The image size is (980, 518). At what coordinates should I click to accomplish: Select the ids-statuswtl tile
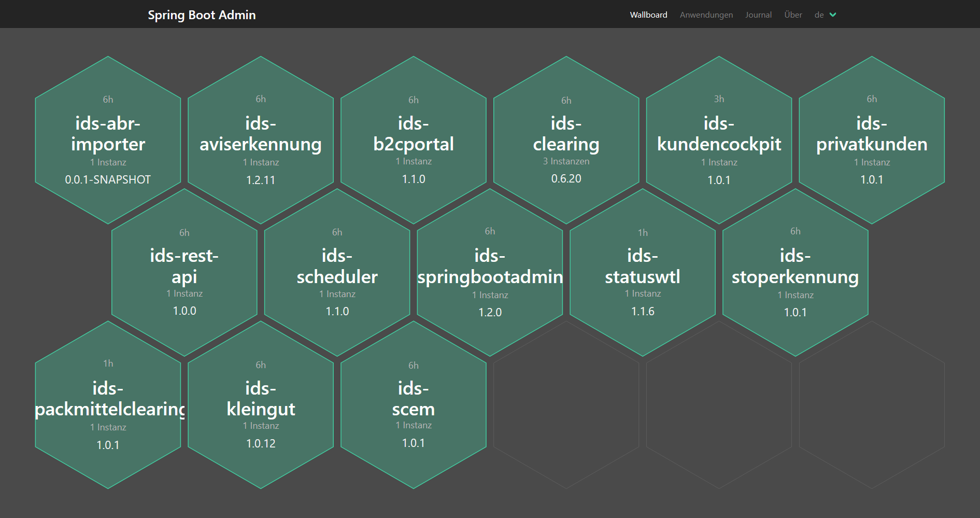pos(643,272)
